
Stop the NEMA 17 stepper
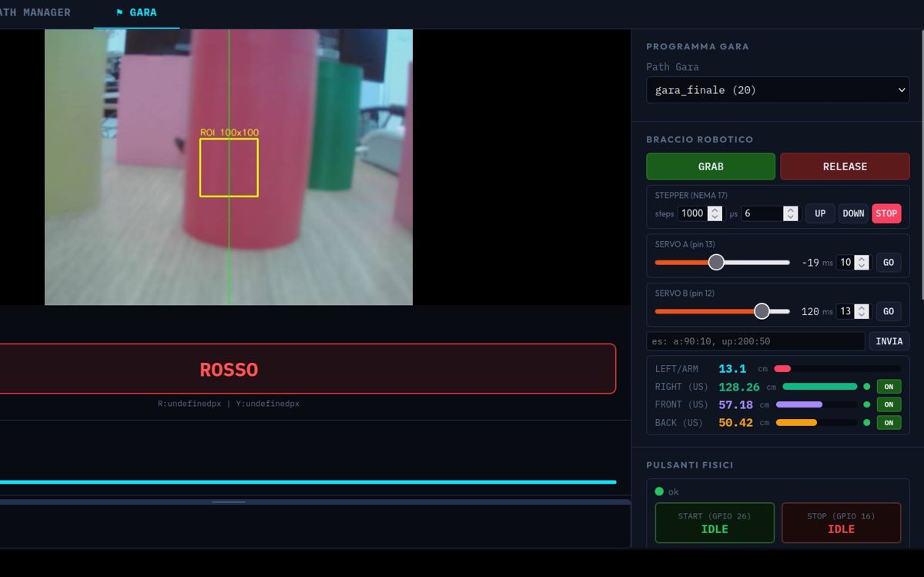point(886,213)
